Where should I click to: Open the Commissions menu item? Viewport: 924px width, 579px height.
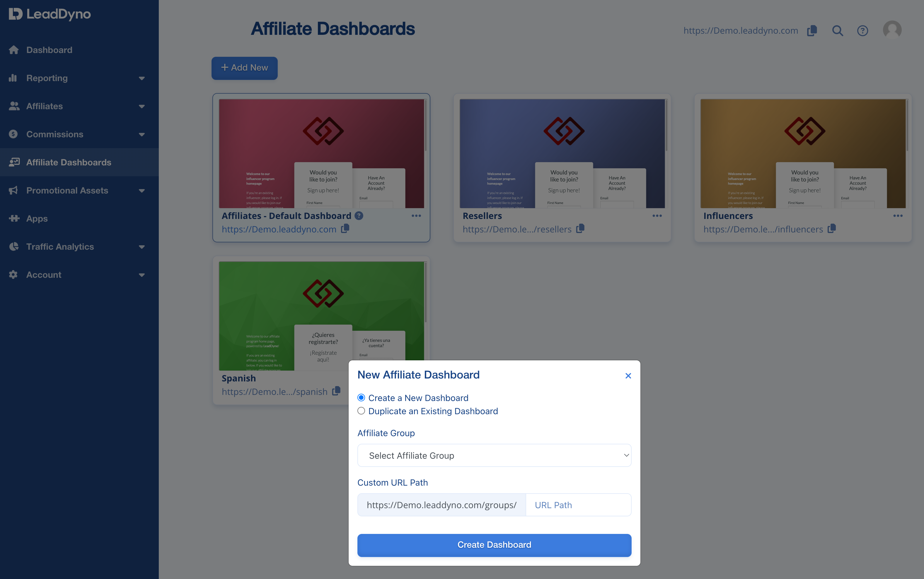pyautogui.click(x=55, y=134)
